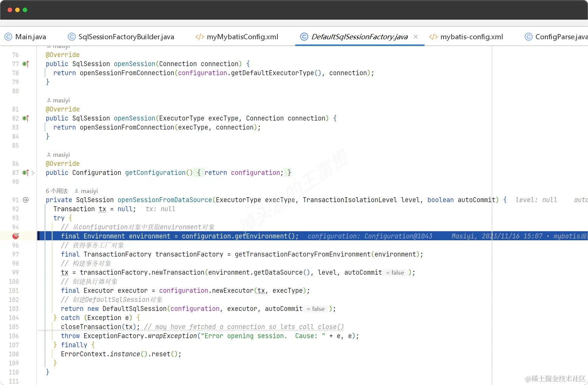Close the DefaultSqlSessionFactory.java tab
588x385 pixels.
pos(416,37)
